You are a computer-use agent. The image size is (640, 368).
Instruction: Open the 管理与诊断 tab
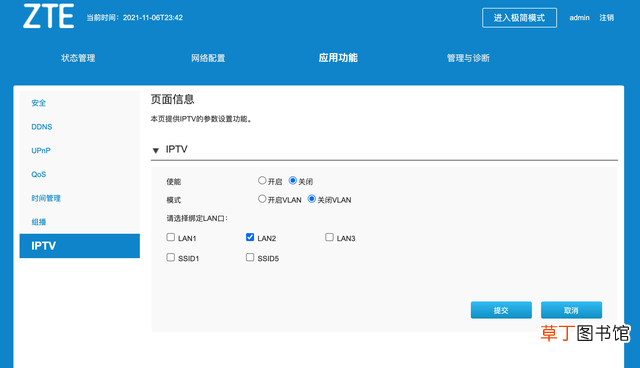tap(468, 58)
